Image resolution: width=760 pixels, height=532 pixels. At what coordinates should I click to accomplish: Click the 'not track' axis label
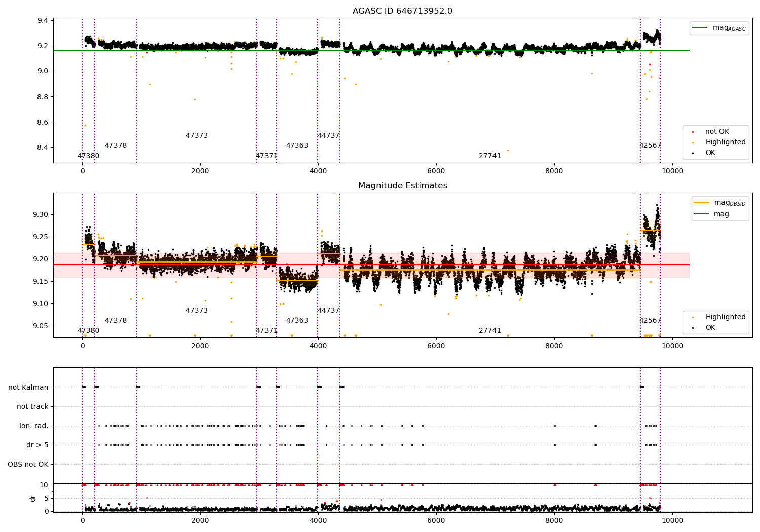32,406
